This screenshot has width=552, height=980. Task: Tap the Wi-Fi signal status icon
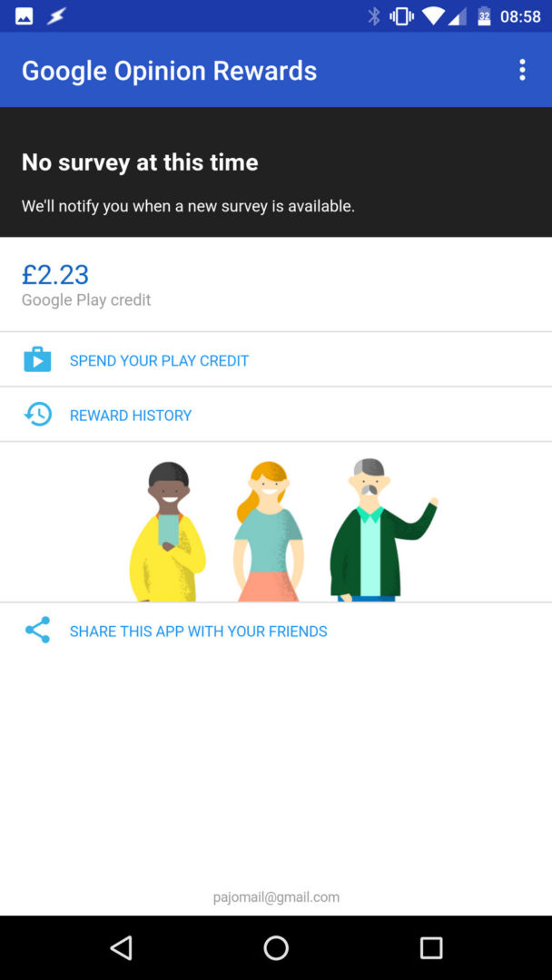(432, 16)
